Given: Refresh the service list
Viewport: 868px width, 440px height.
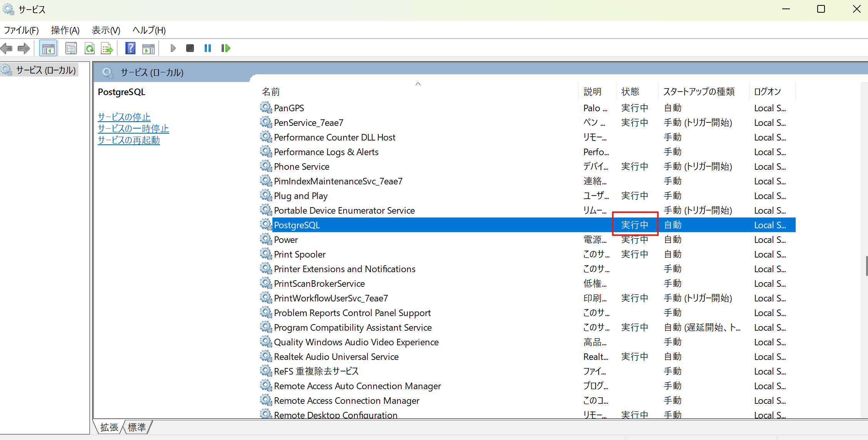Looking at the screenshot, I should [x=90, y=48].
